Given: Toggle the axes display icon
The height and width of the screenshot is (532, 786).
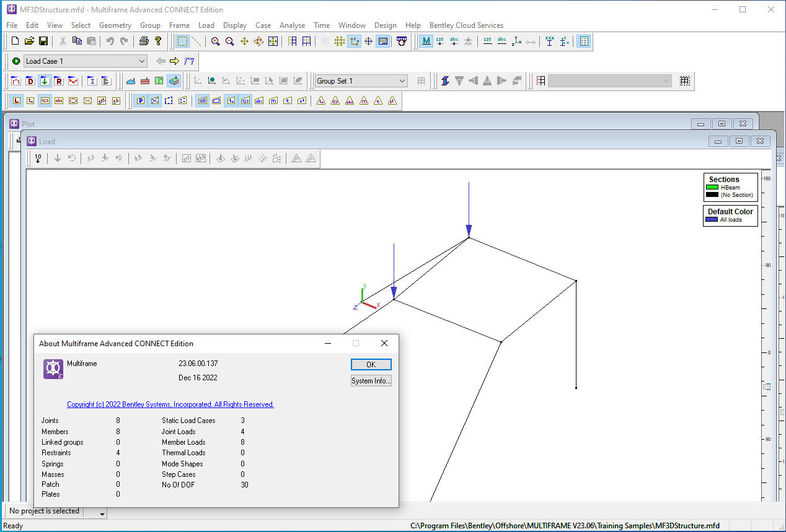Looking at the screenshot, I should click(355, 41).
